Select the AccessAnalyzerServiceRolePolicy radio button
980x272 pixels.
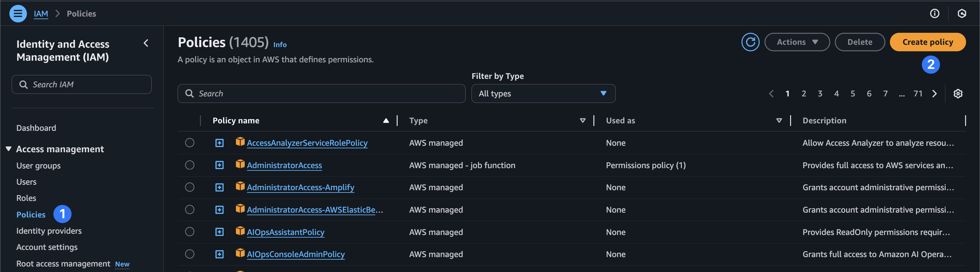tap(190, 143)
